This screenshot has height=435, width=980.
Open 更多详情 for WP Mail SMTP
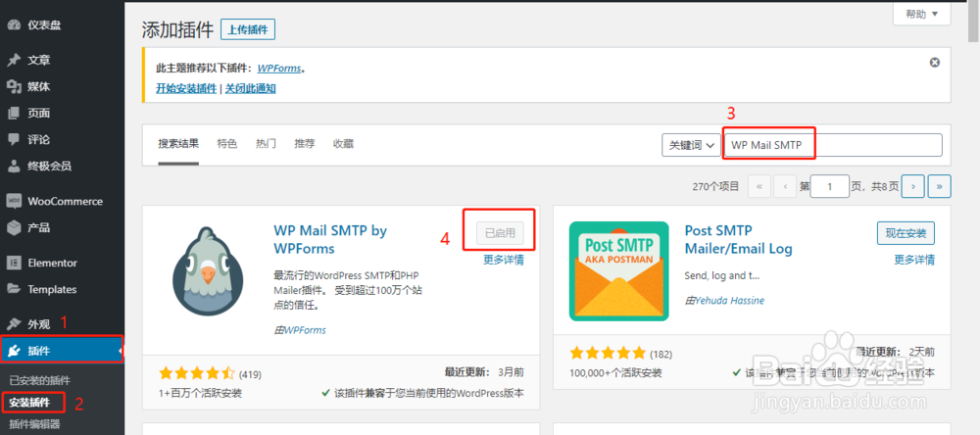point(504,260)
